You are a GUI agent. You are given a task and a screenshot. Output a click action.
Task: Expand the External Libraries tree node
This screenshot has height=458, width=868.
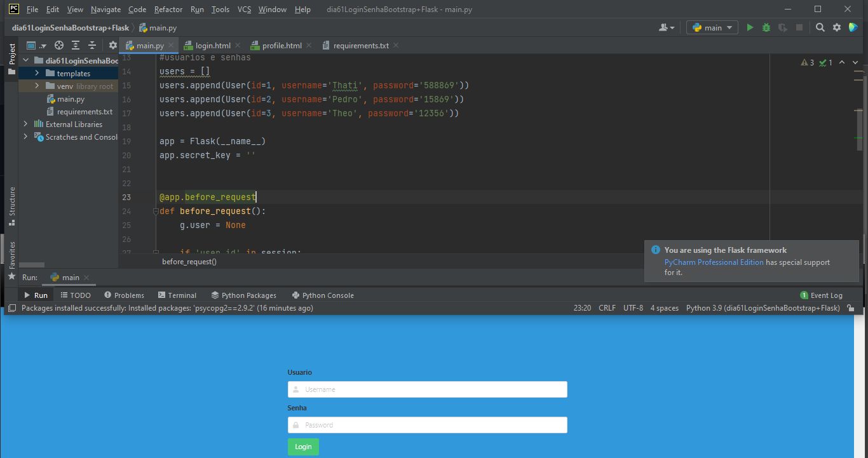25,125
